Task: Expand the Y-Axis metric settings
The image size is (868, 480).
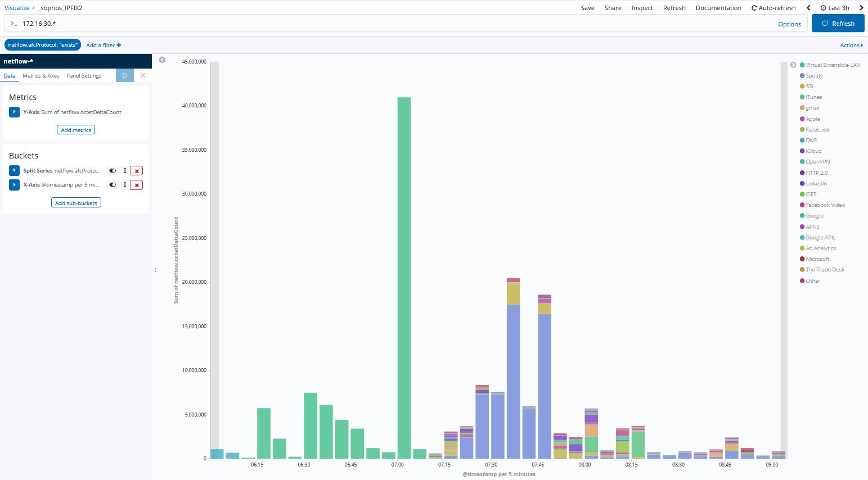Action: tap(15, 112)
